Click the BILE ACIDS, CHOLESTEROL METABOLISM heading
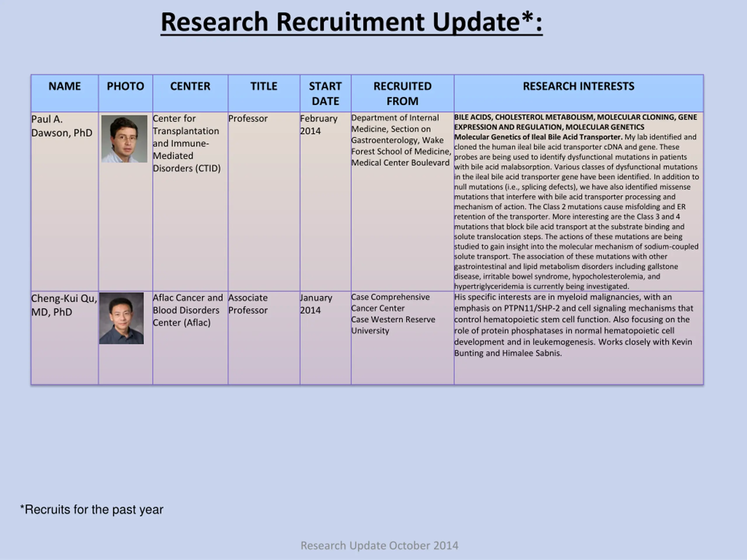The width and height of the screenshot is (747, 560). click(x=575, y=122)
